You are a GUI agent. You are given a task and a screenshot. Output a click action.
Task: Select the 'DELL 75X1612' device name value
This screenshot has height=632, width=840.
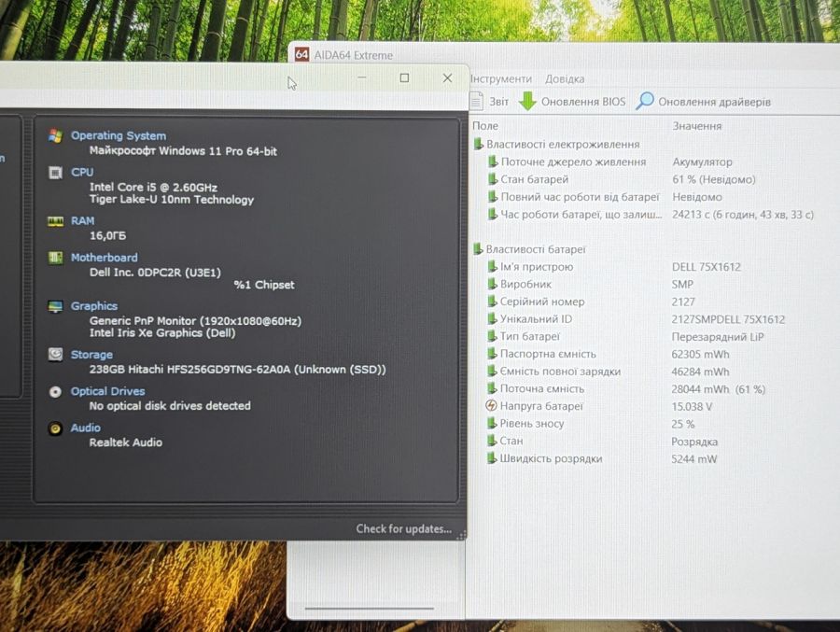click(707, 267)
